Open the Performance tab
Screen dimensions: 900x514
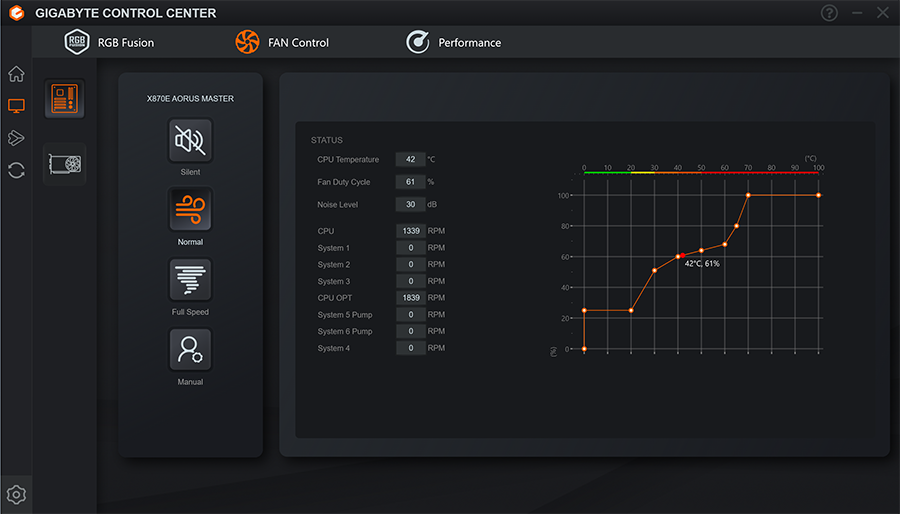point(453,42)
